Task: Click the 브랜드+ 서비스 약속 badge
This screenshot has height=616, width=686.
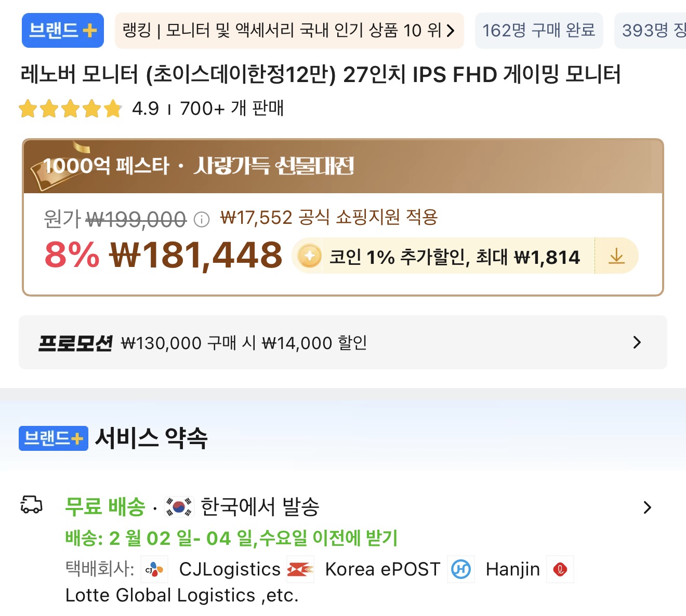Action: tap(54, 438)
